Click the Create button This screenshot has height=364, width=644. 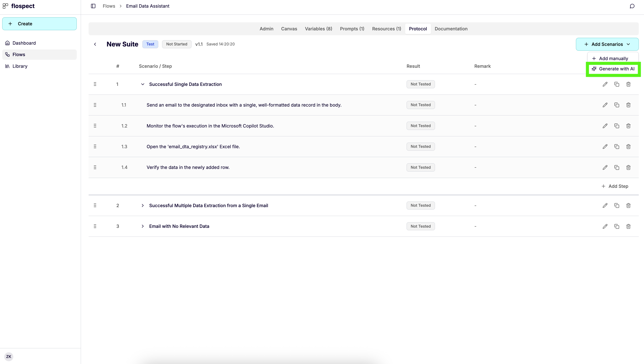coord(39,24)
